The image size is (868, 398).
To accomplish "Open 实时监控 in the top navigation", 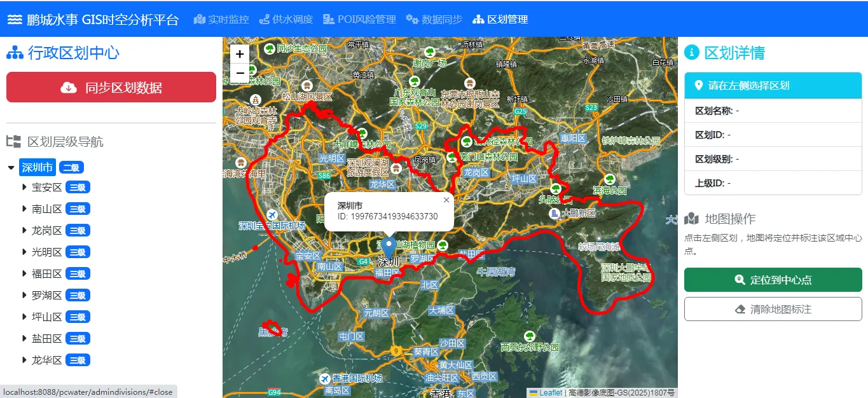I will [221, 19].
